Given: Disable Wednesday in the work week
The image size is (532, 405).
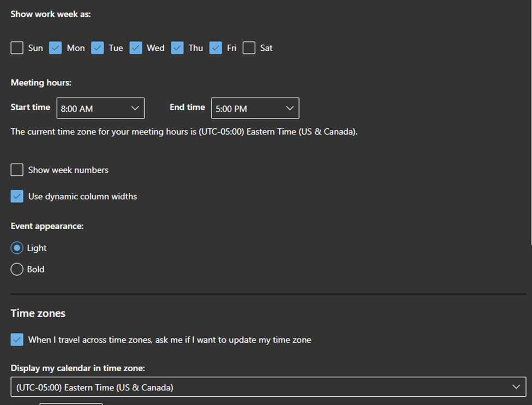Looking at the screenshot, I should (x=135, y=48).
